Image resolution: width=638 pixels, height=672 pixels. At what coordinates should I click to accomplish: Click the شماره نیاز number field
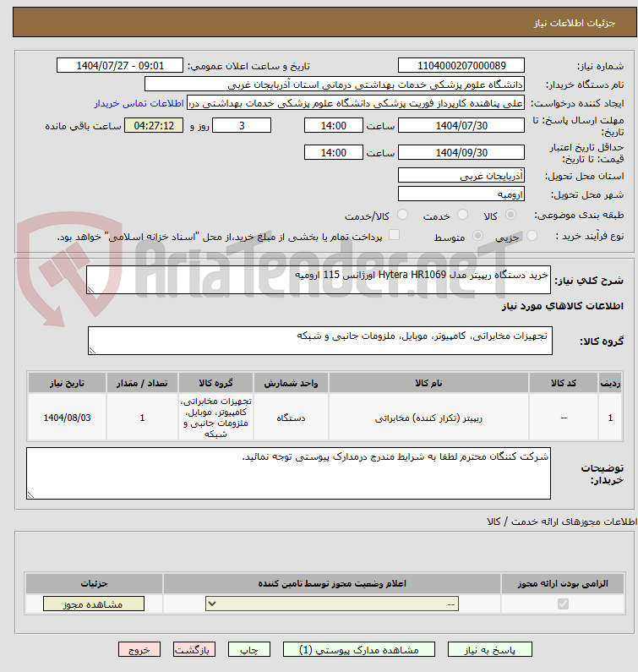(x=461, y=66)
